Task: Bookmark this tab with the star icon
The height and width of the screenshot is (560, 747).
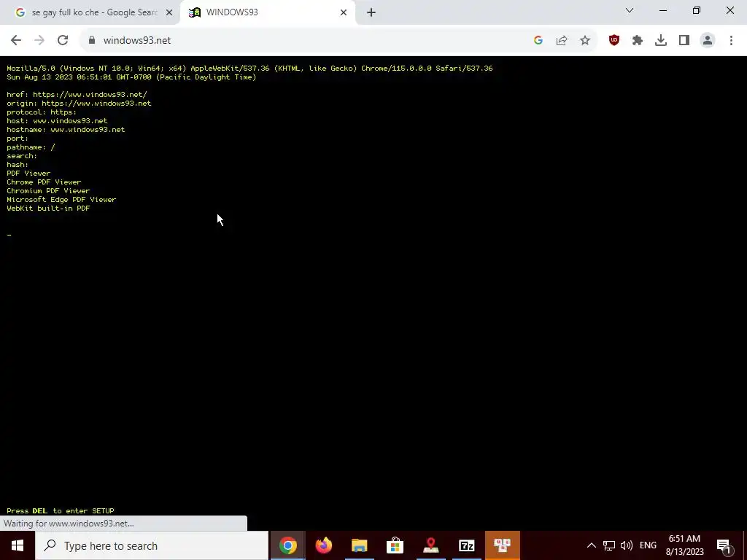Action: click(x=585, y=41)
